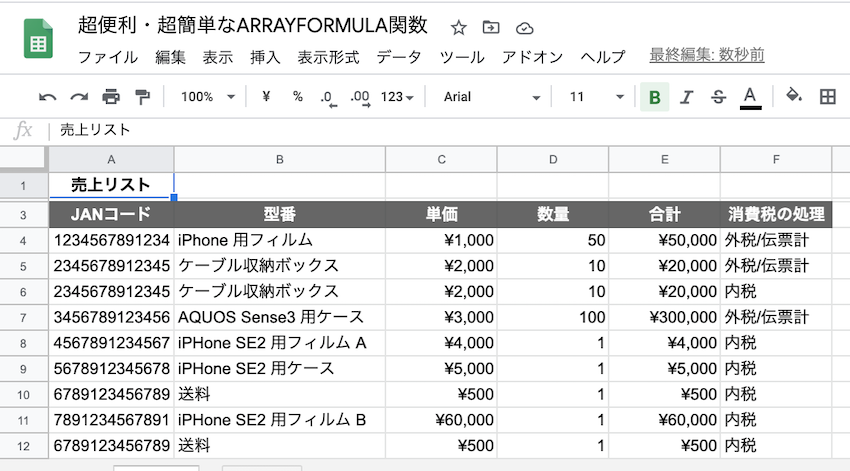Click the undo arrow icon
The image size is (850, 471).
pos(47,97)
